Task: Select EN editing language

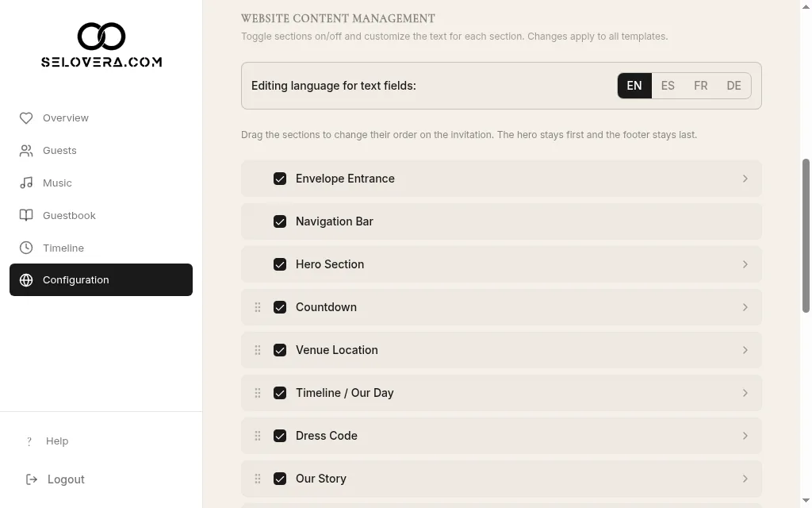Action: tap(634, 86)
